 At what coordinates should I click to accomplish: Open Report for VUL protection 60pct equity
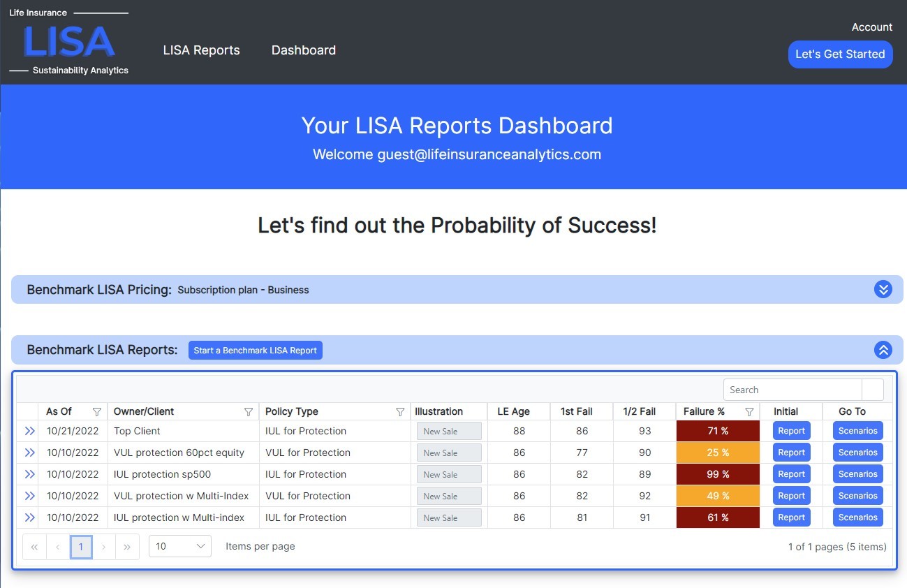pos(792,453)
